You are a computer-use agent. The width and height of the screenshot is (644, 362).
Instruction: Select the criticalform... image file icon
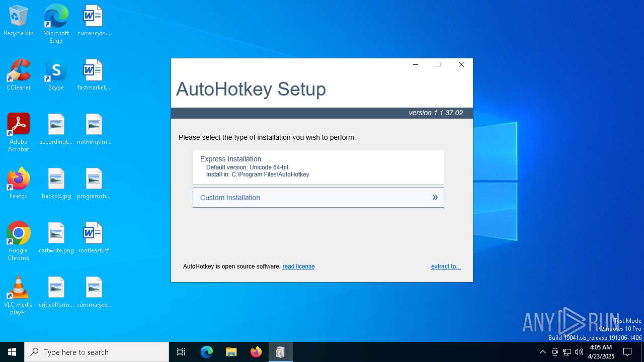56,293
